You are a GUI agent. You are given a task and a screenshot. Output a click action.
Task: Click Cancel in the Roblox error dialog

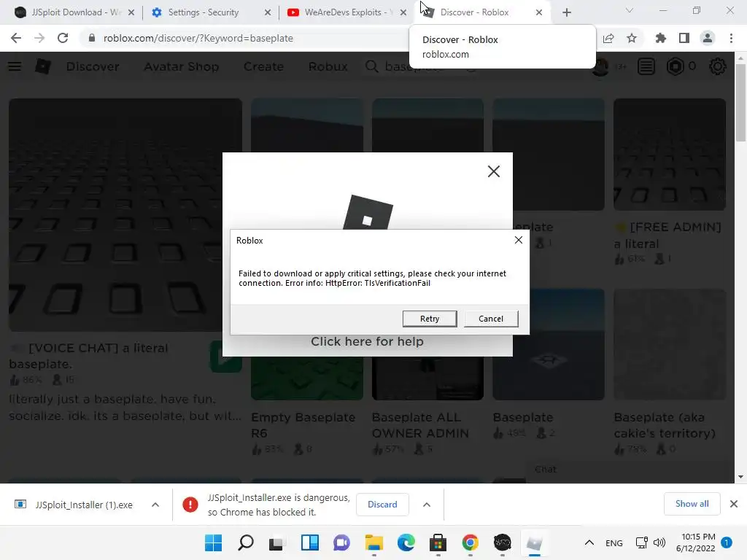click(491, 319)
